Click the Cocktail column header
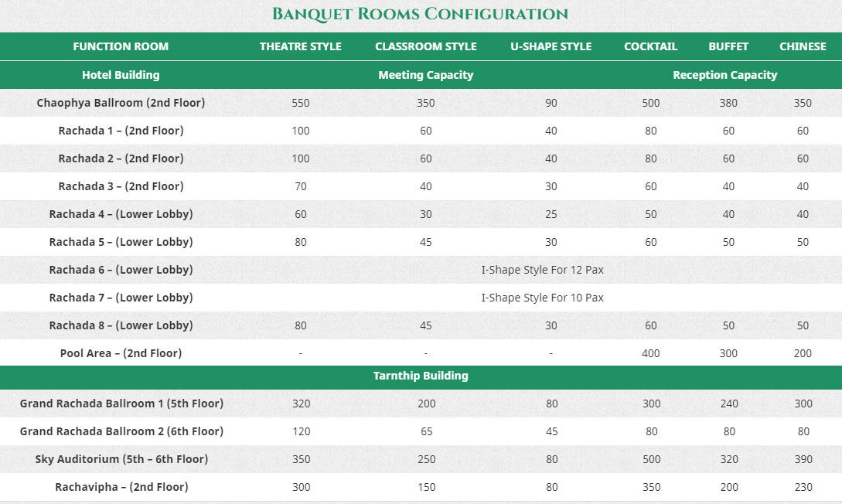The image size is (842, 504). [x=650, y=46]
